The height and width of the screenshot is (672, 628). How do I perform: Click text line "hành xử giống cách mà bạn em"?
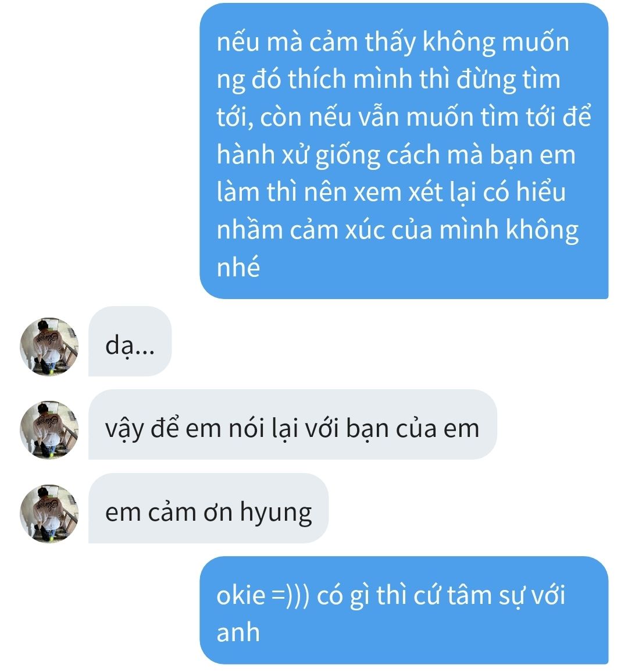396,155
